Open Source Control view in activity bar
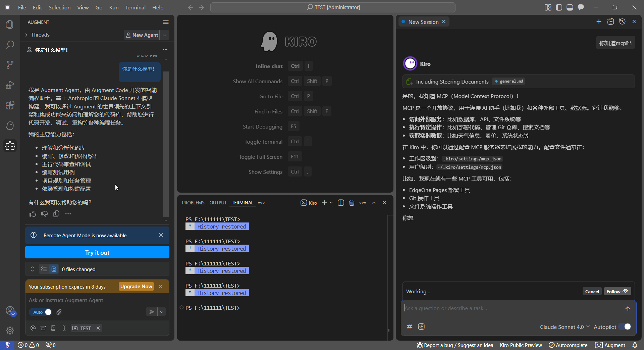Viewport: 644px width, 350px height. pyautogui.click(x=10, y=64)
